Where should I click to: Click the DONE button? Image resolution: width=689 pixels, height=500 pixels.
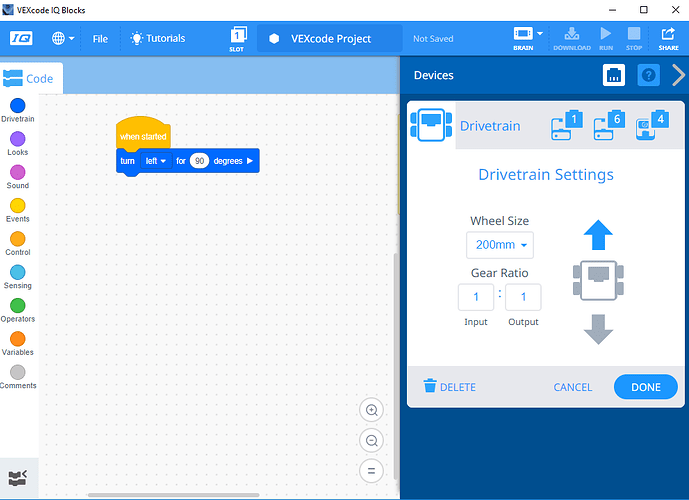tap(645, 387)
